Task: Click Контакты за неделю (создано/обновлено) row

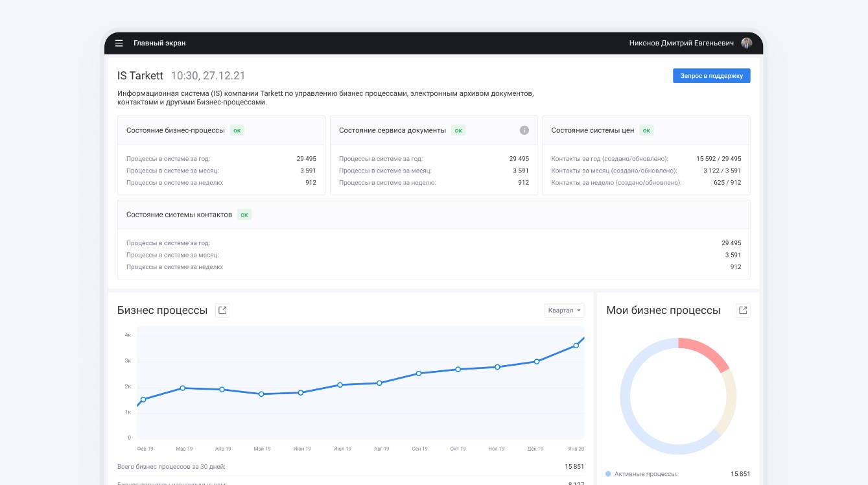Action: (646, 183)
